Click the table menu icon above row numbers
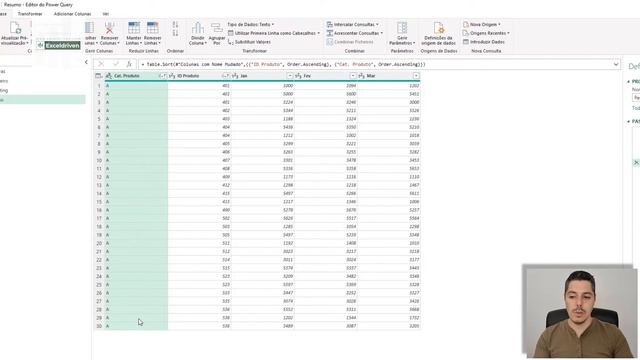640x360 pixels. click(98, 76)
